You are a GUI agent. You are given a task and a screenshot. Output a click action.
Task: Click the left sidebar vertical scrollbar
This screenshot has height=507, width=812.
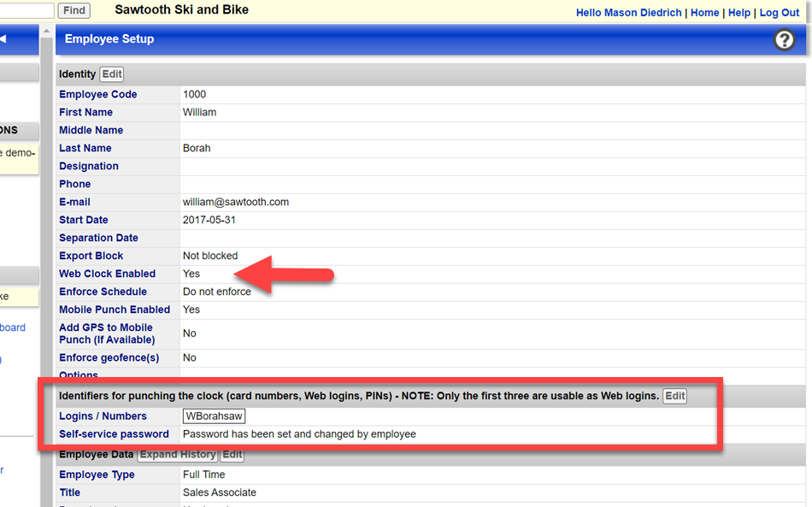pos(46,256)
